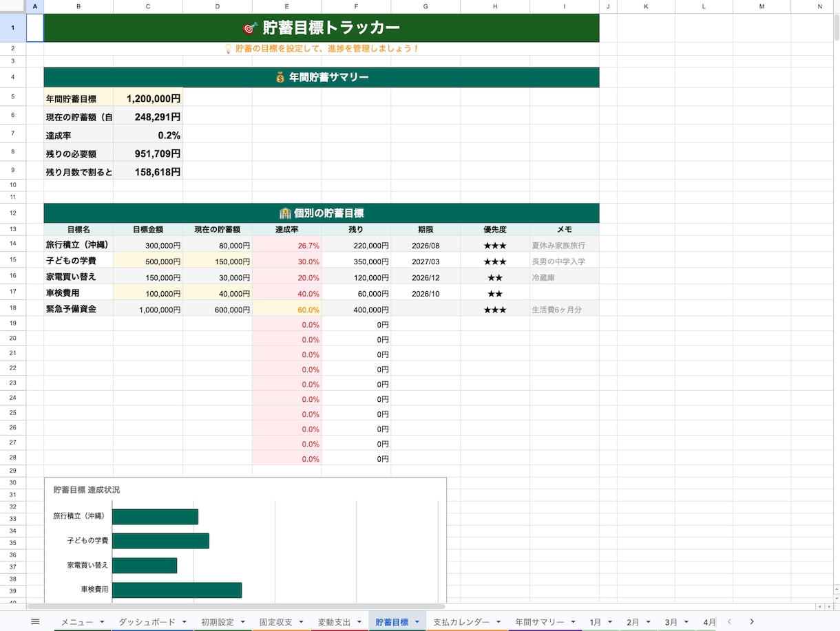Switch to 2月 sheet tab
Screen dimensions: 840x631
(633, 622)
